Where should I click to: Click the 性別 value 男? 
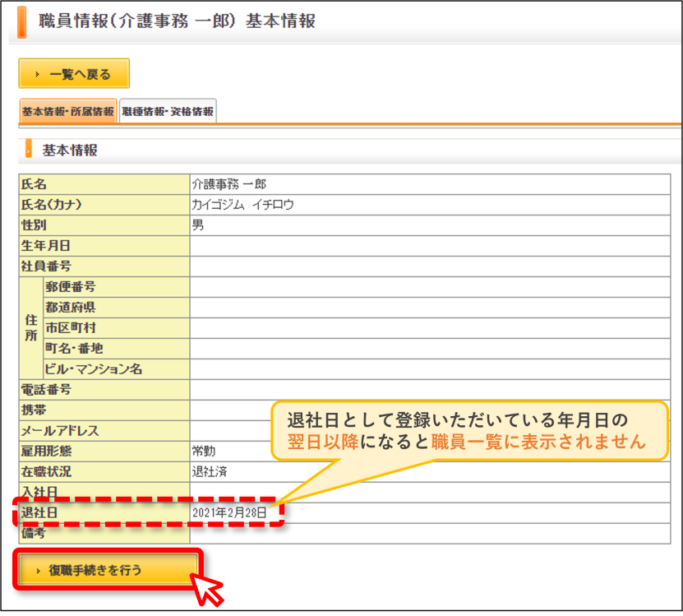pyautogui.click(x=198, y=225)
